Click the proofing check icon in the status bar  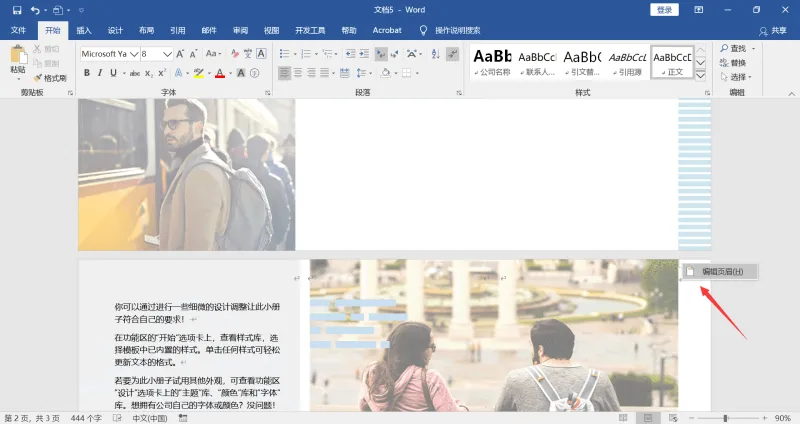tap(117, 418)
